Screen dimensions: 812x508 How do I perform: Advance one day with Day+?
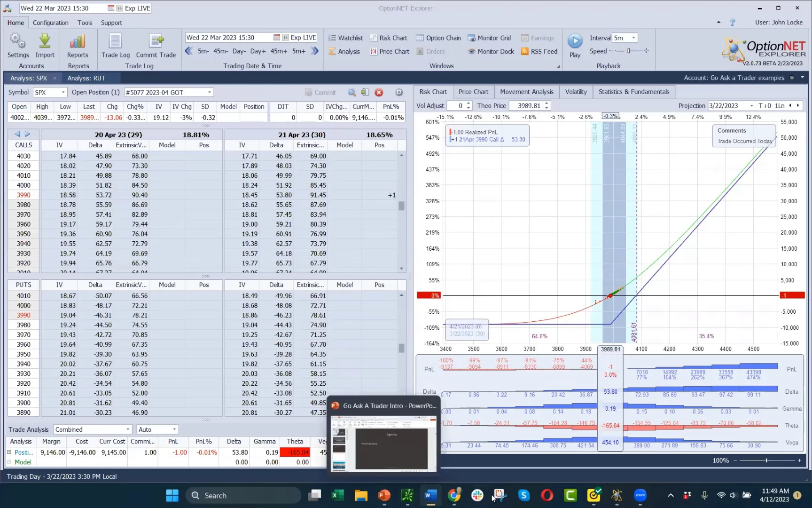258,51
